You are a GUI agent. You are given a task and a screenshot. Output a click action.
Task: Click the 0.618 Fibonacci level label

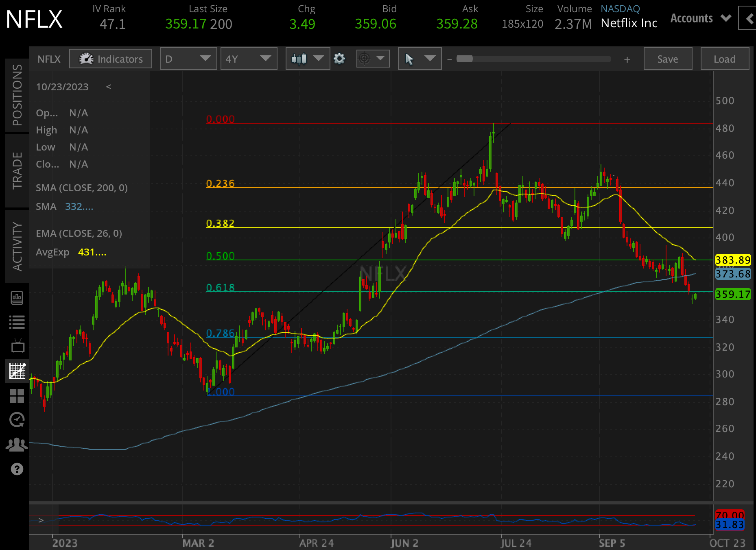220,288
